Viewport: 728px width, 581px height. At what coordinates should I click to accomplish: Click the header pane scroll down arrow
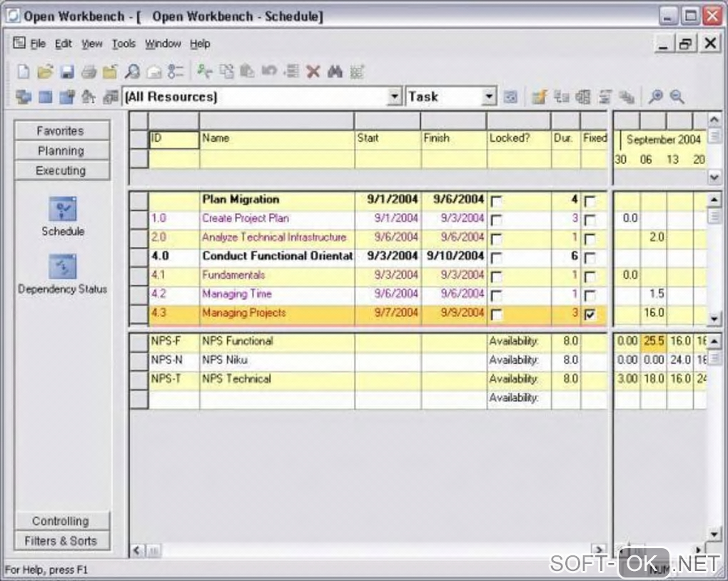coord(714,177)
